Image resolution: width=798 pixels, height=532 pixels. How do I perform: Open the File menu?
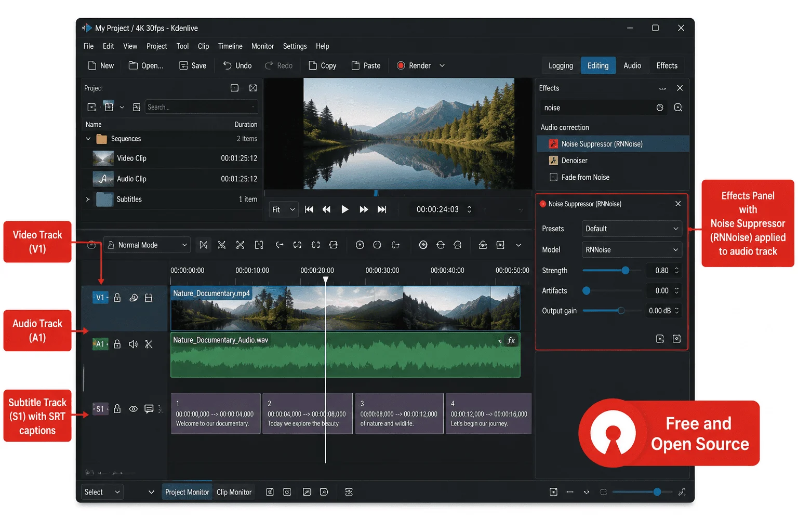tap(88, 46)
